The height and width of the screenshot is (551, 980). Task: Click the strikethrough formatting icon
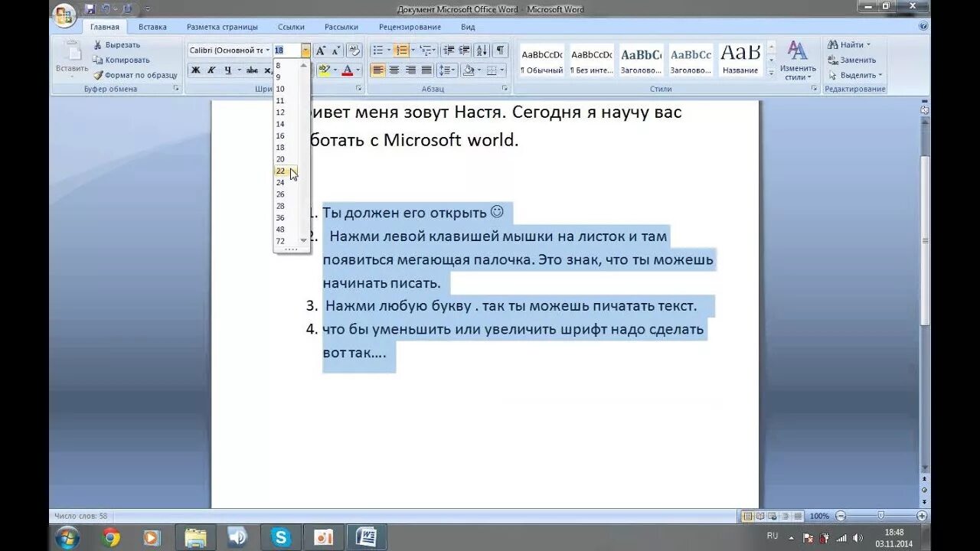(251, 70)
